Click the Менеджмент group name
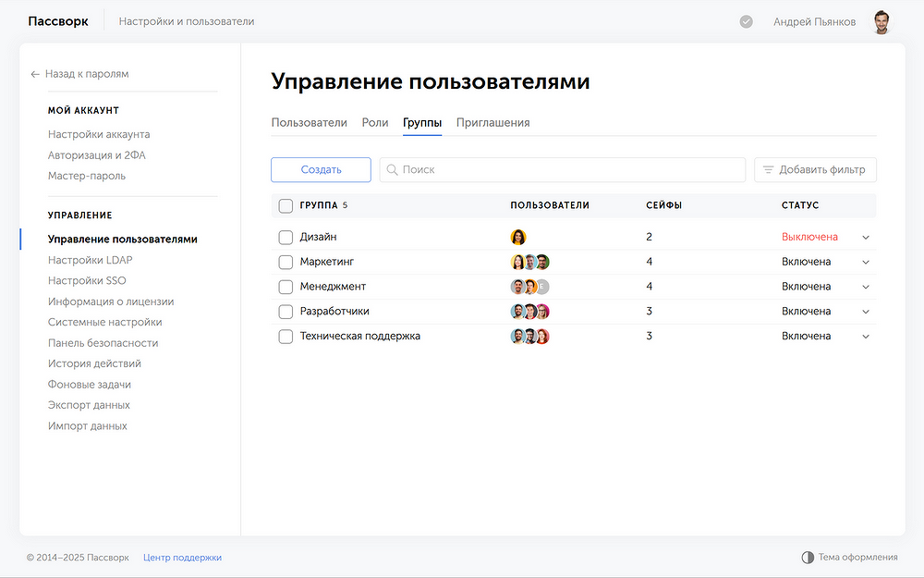The width and height of the screenshot is (924, 578). [333, 287]
